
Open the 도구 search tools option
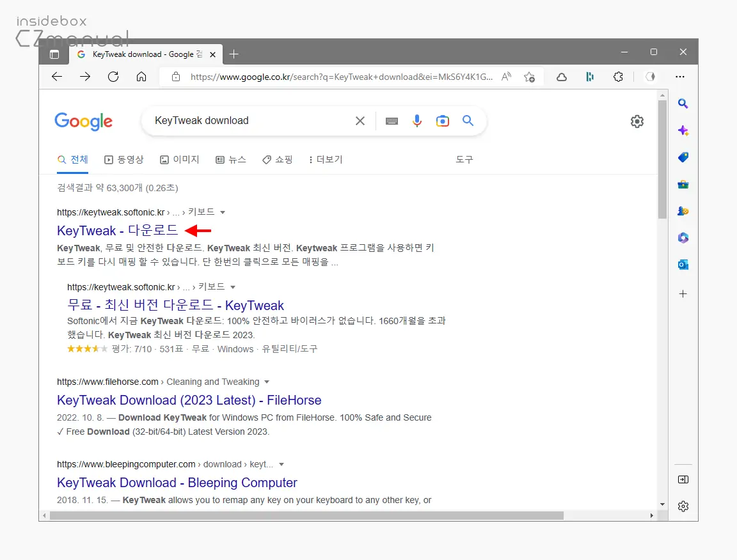464,159
